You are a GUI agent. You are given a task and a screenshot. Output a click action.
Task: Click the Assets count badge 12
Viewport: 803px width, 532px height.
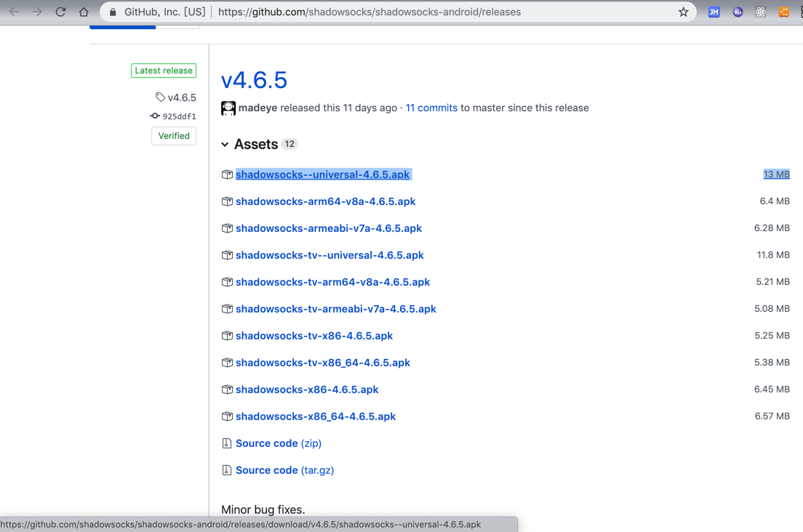pos(289,144)
